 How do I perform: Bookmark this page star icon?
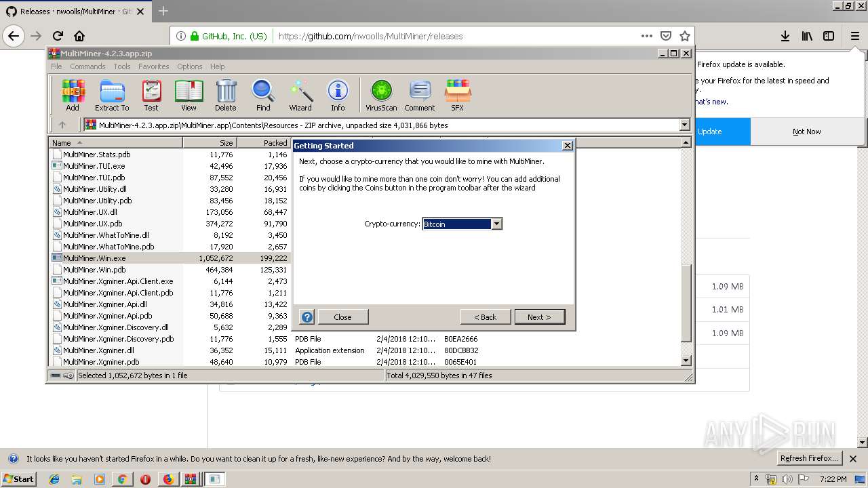[x=685, y=36]
